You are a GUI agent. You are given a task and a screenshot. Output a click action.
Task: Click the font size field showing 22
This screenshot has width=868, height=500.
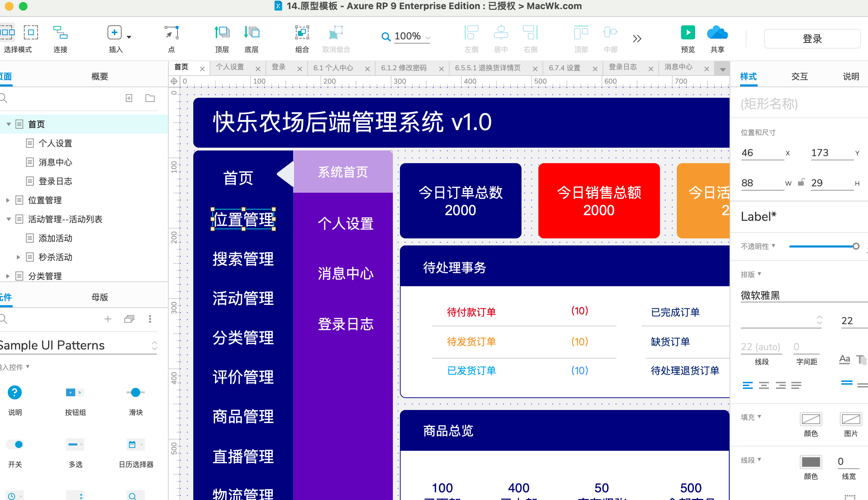tap(854, 321)
